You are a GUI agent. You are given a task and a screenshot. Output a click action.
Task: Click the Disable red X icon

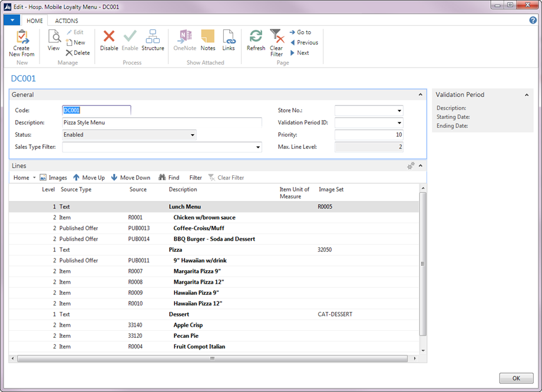pos(109,38)
